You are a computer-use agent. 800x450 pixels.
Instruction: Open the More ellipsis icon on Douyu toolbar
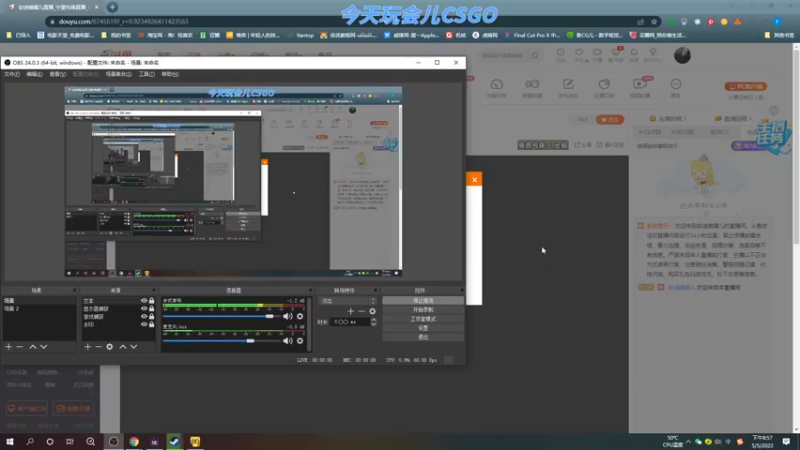click(676, 84)
